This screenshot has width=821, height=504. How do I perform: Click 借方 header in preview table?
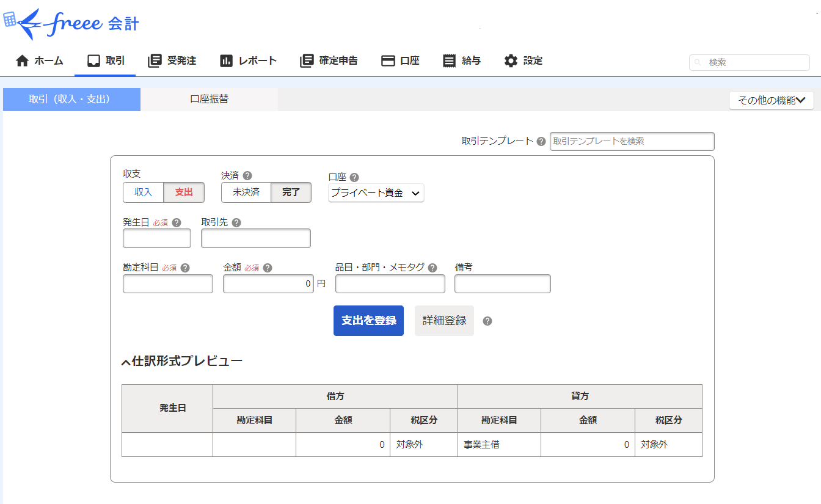(335, 396)
